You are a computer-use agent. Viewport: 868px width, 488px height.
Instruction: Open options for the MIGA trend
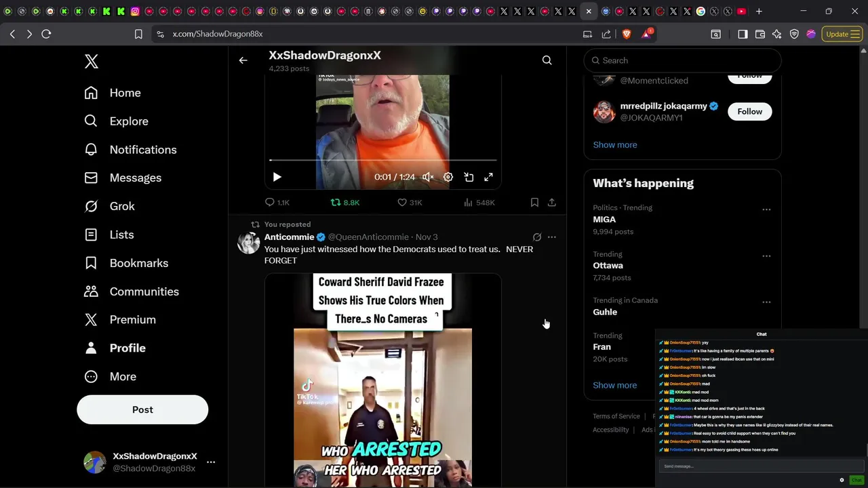pyautogui.click(x=766, y=209)
